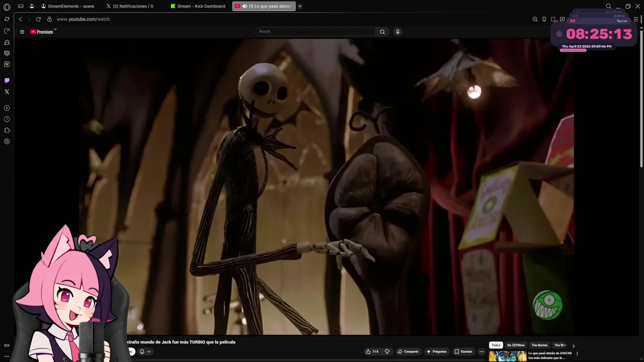Image resolution: width=644 pixels, height=362 pixels.
Task: Go back to the previous page
Action: point(20,19)
